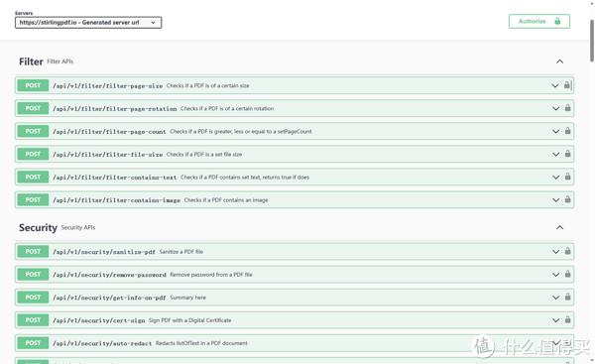Click the vertical page scrollbar thumb
The image size is (595, 364).
click(592, 41)
